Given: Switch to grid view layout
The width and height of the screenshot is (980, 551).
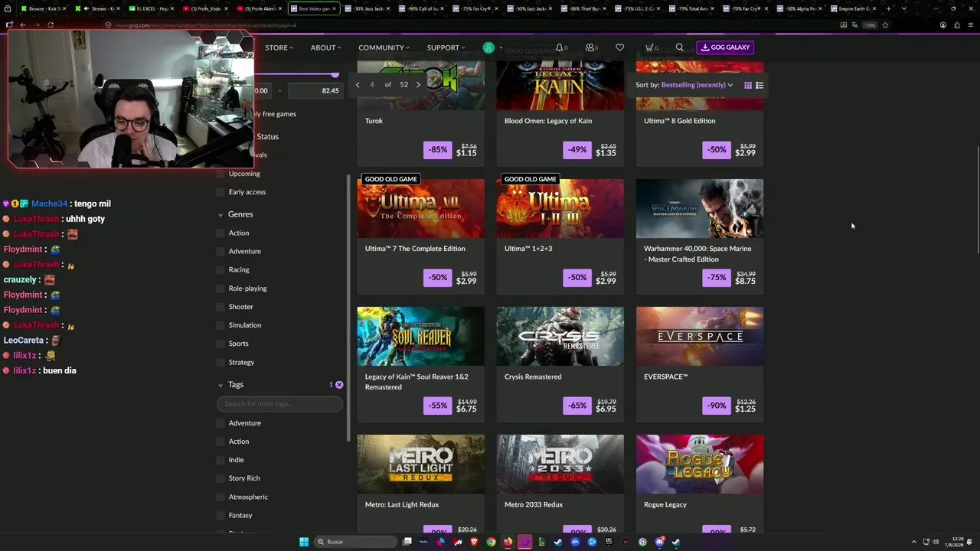Looking at the screenshot, I should [x=748, y=85].
